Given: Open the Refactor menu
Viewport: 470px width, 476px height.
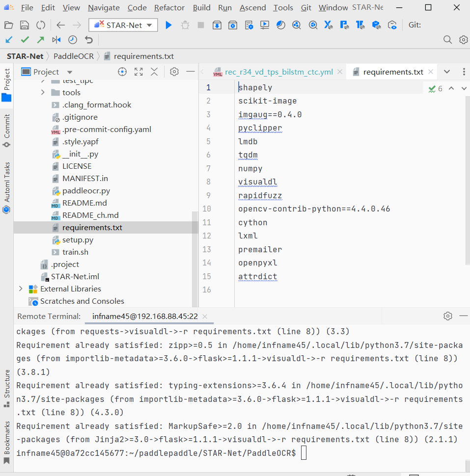Looking at the screenshot, I should (169, 7).
